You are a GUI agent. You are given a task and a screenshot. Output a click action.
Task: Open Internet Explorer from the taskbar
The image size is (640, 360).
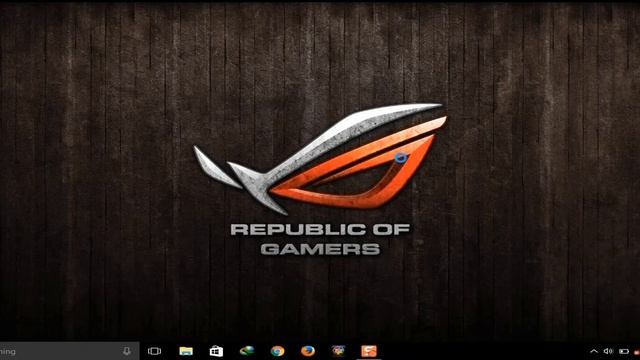(x=247, y=351)
